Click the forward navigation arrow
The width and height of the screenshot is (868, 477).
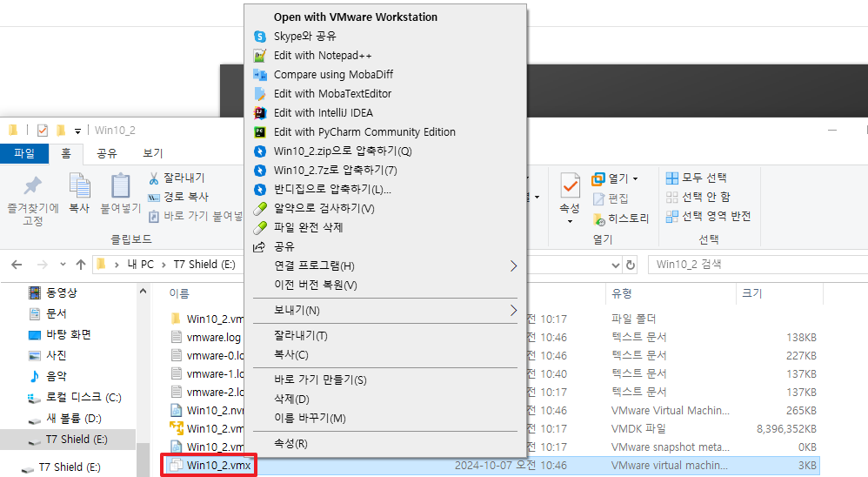coord(42,265)
